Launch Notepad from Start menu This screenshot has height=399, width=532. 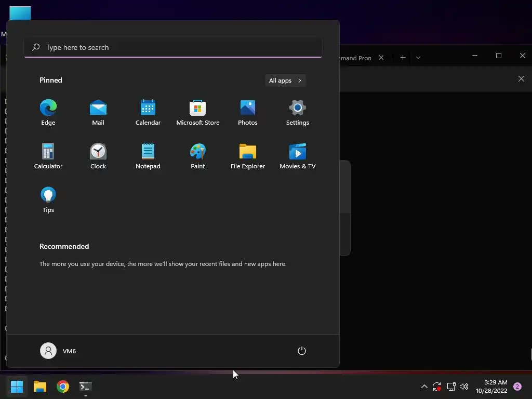(148, 156)
